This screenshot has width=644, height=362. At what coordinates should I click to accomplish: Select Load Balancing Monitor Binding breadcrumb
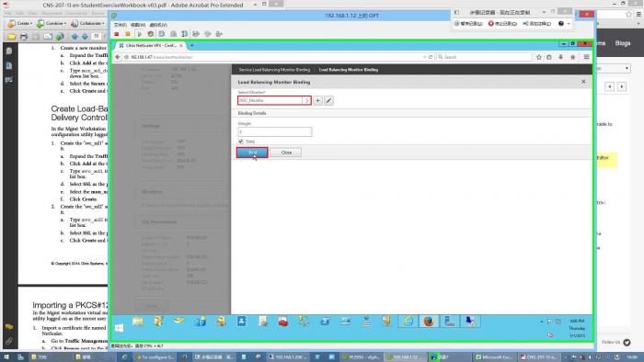tap(349, 70)
